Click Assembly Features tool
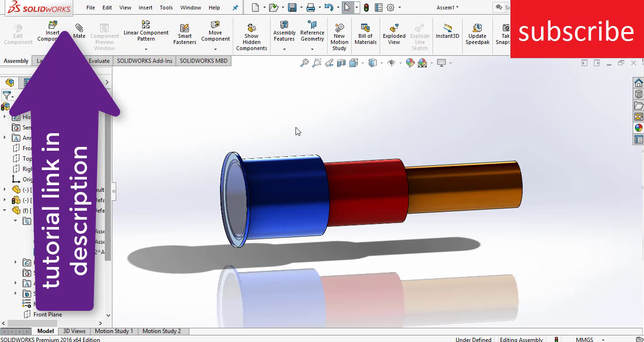 (x=284, y=31)
